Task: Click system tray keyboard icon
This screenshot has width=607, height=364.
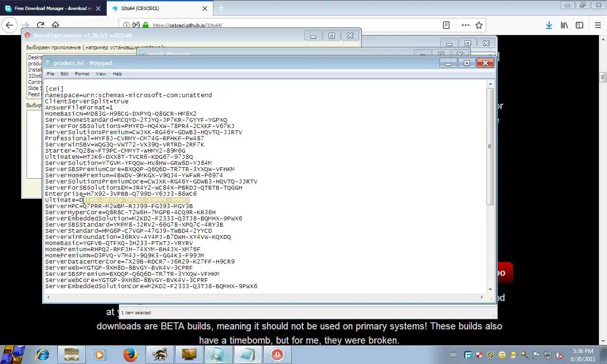Action: (x=453, y=355)
